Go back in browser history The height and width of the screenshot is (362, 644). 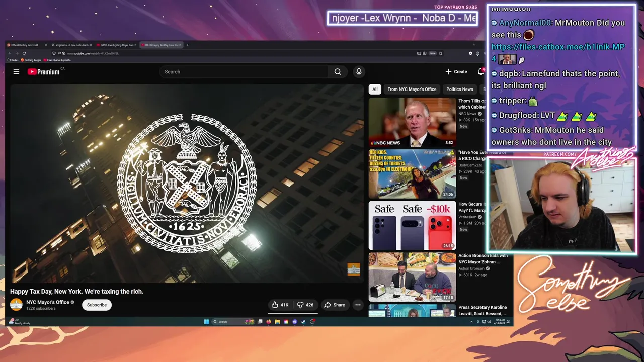[10, 53]
